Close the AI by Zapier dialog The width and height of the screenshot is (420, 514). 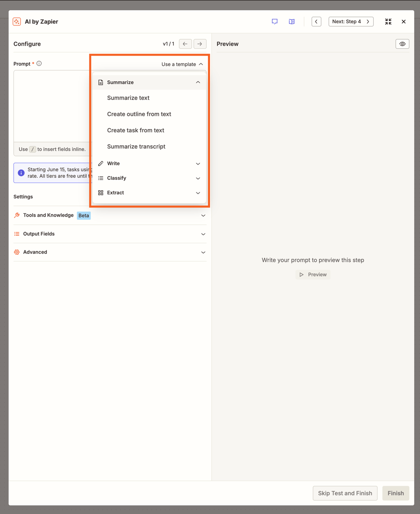404,22
